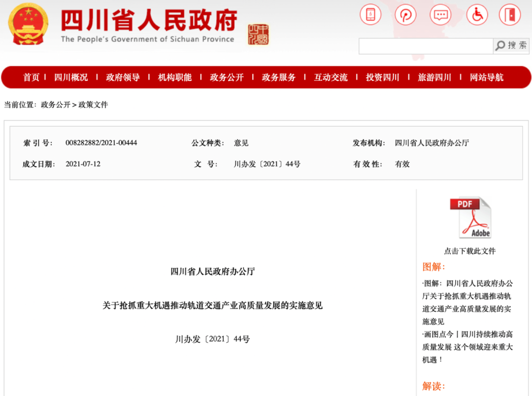
Task: Click the red Chinese seal icon
Action: pos(258,35)
